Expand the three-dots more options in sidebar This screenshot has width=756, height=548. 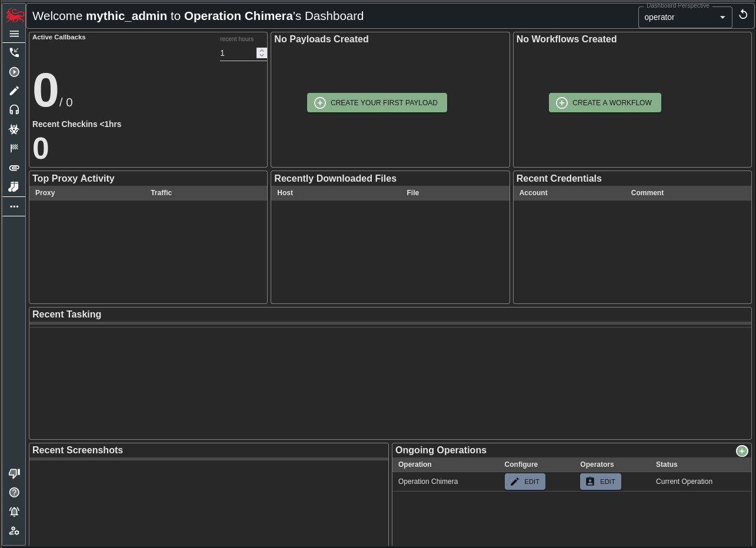click(14, 206)
